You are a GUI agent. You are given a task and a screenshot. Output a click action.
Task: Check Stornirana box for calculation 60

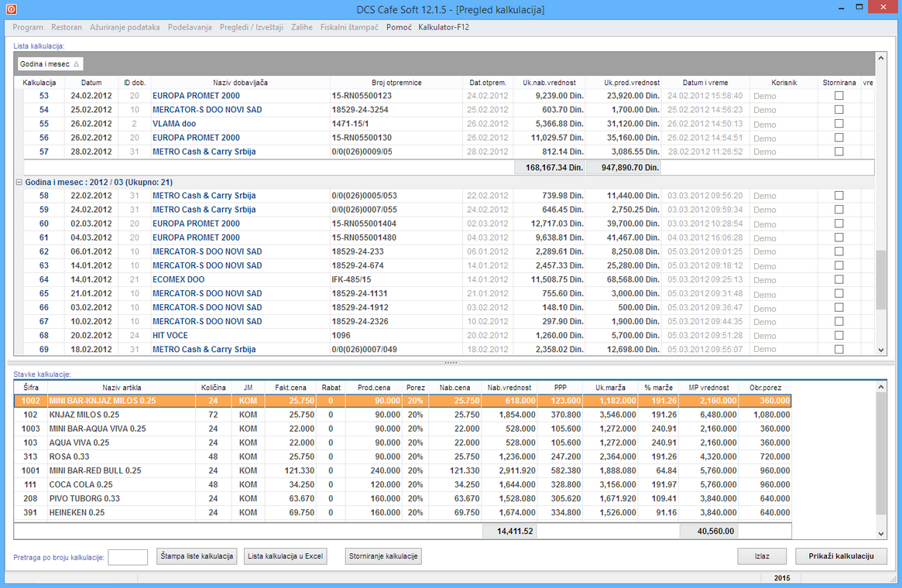tap(839, 224)
